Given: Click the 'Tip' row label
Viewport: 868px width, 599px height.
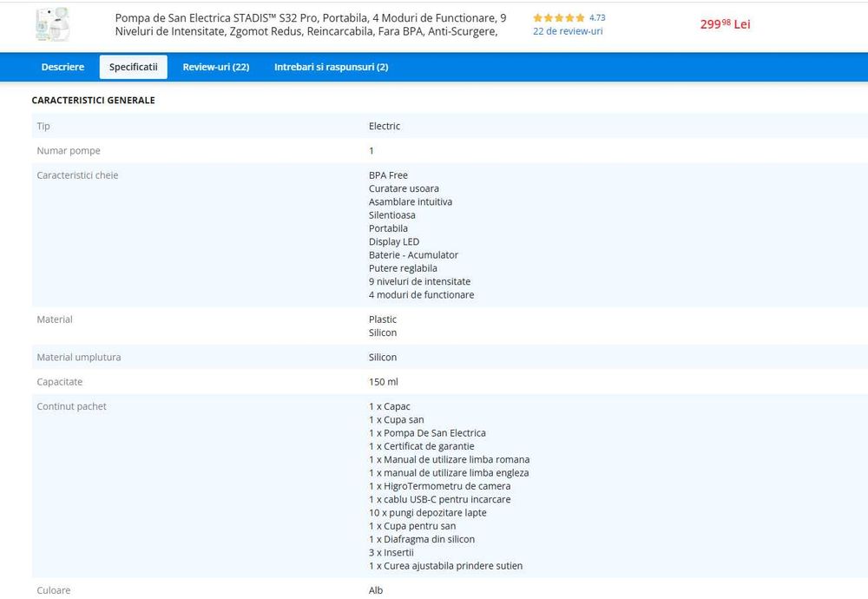Looking at the screenshot, I should 43,126.
